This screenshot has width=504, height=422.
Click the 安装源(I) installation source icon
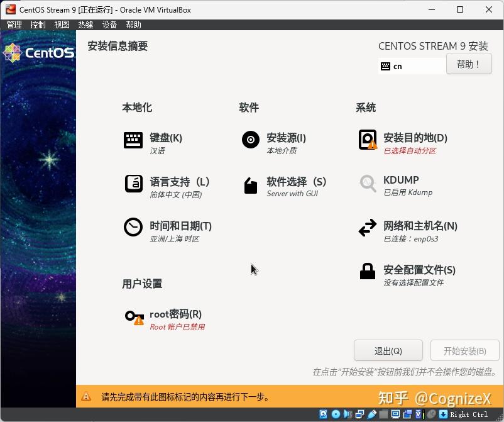(x=250, y=140)
